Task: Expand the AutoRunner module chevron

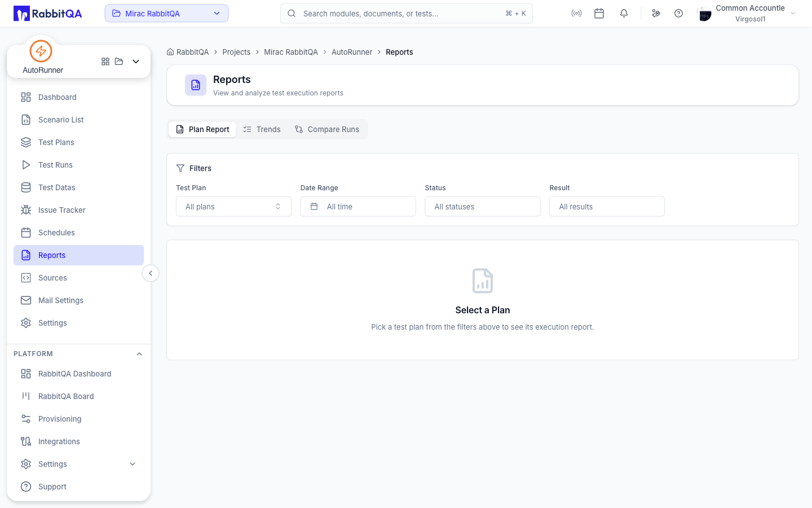Action: (136, 62)
